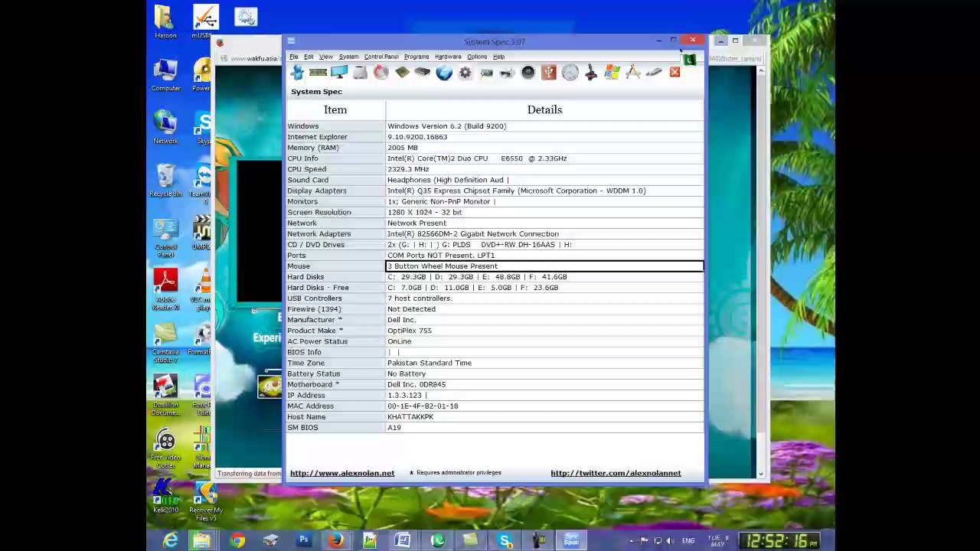This screenshot has width=980, height=551.
Task: Click the network switch device toolbar icon
Action: 422,73
